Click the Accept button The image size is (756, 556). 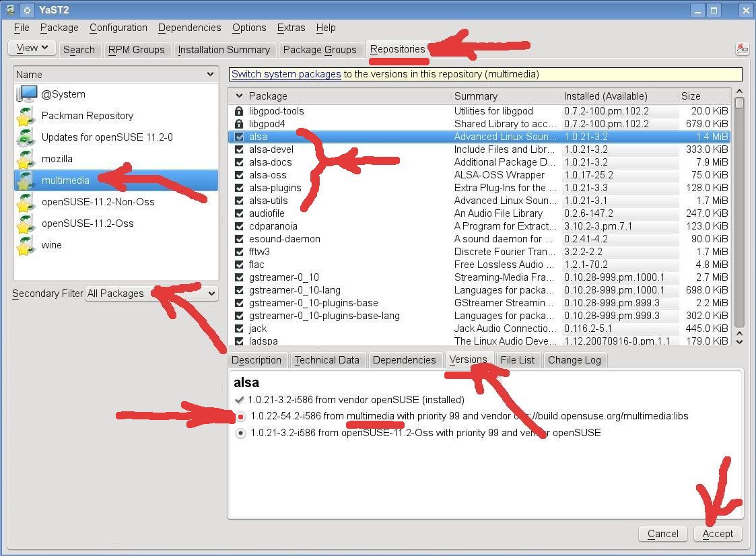pos(718,534)
